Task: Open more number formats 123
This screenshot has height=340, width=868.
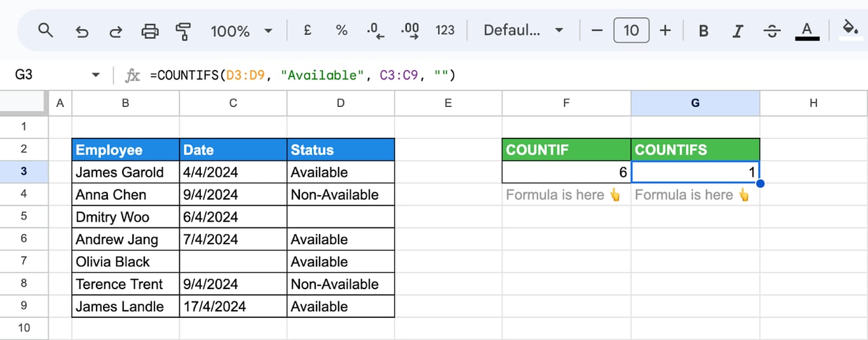Action: point(445,30)
